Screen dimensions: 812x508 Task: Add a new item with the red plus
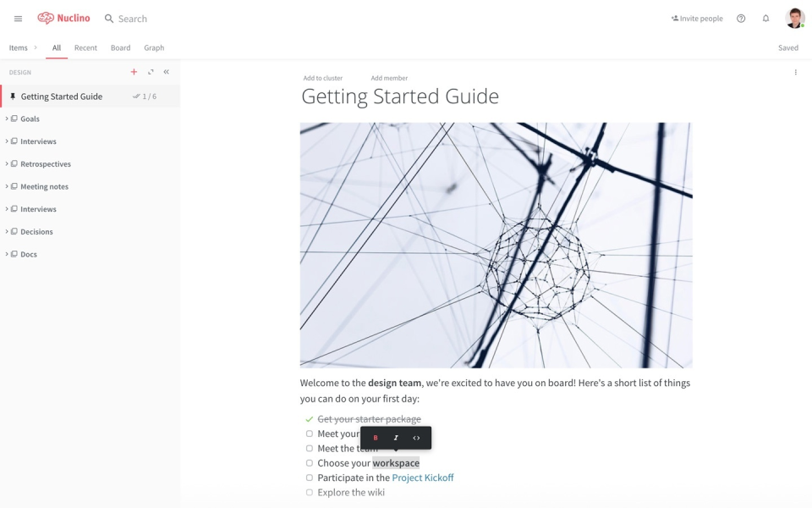[134, 72]
